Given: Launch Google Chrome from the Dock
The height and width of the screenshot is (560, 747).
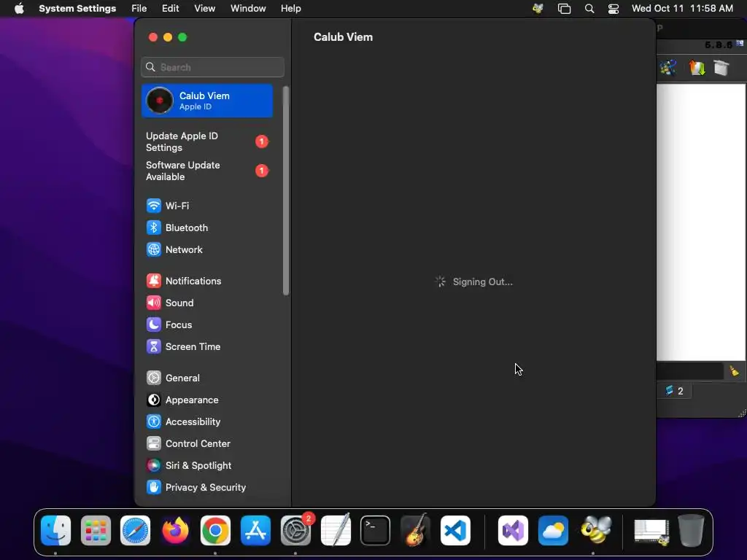Looking at the screenshot, I should click(x=215, y=531).
